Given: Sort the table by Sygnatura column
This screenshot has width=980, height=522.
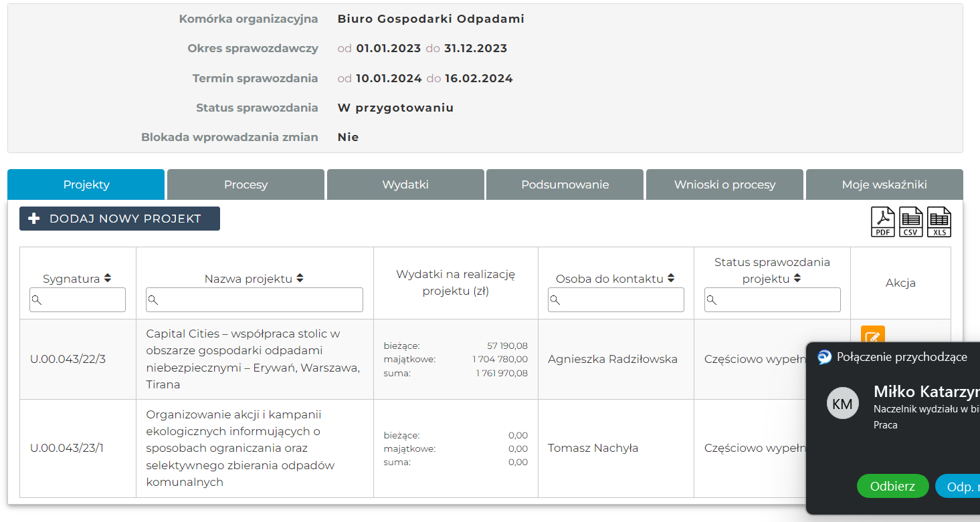Looking at the screenshot, I should (108, 279).
